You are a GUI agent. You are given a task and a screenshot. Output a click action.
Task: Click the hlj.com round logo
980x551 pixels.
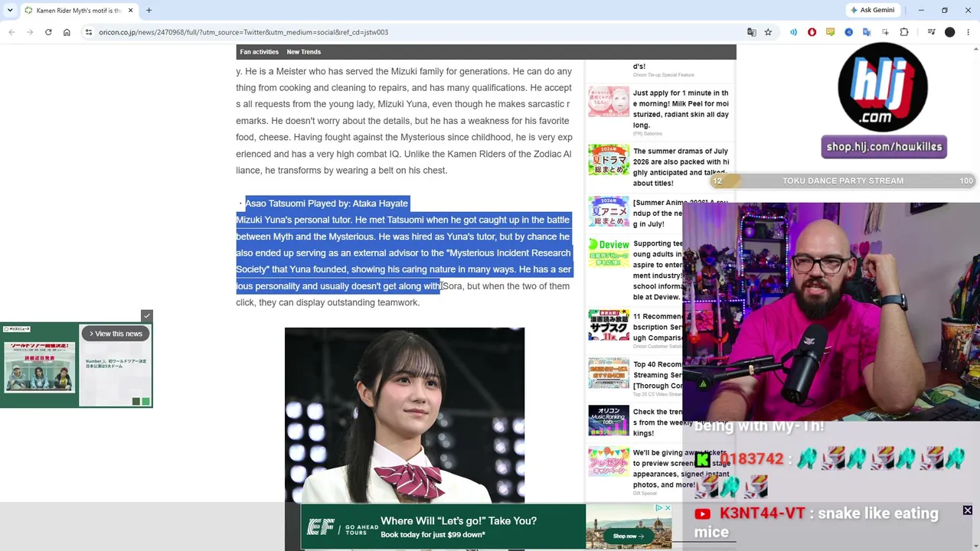[884, 86]
